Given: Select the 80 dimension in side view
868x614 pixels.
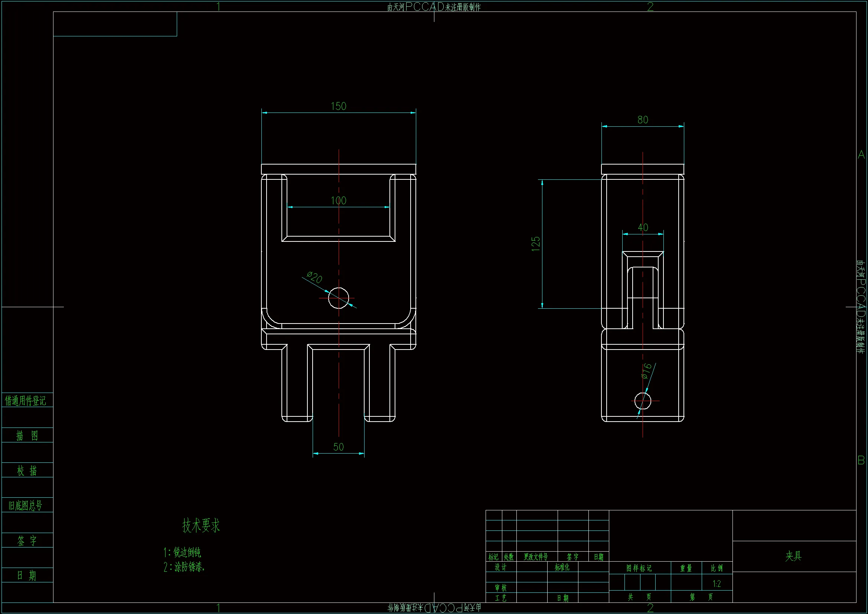Looking at the screenshot, I should point(643,120).
